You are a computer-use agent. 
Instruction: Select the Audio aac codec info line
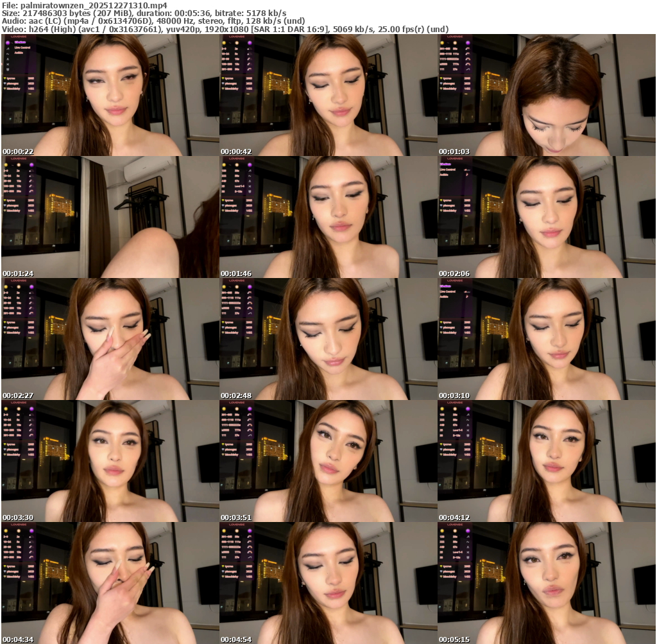pos(153,21)
